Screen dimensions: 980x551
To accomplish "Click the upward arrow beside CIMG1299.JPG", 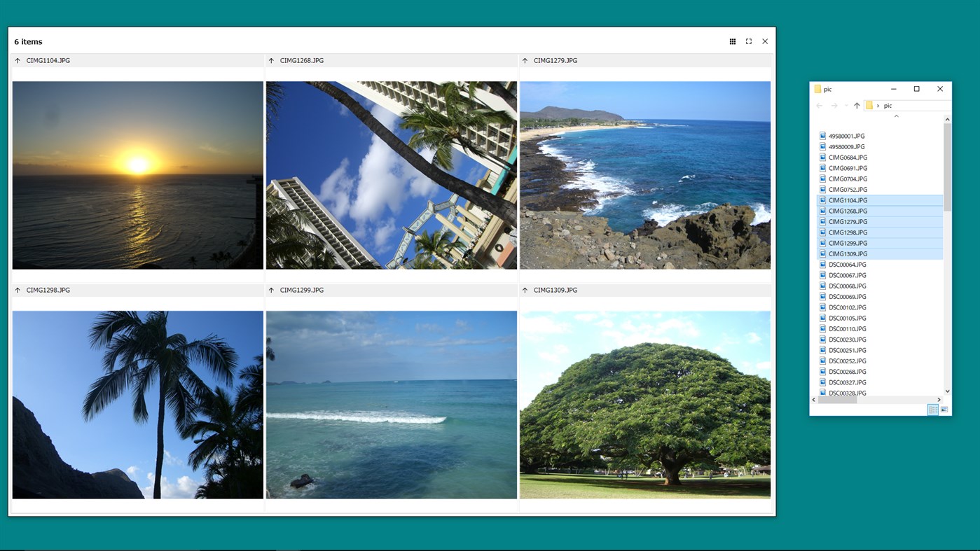I will pyautogui.click(x=270, y=289).
